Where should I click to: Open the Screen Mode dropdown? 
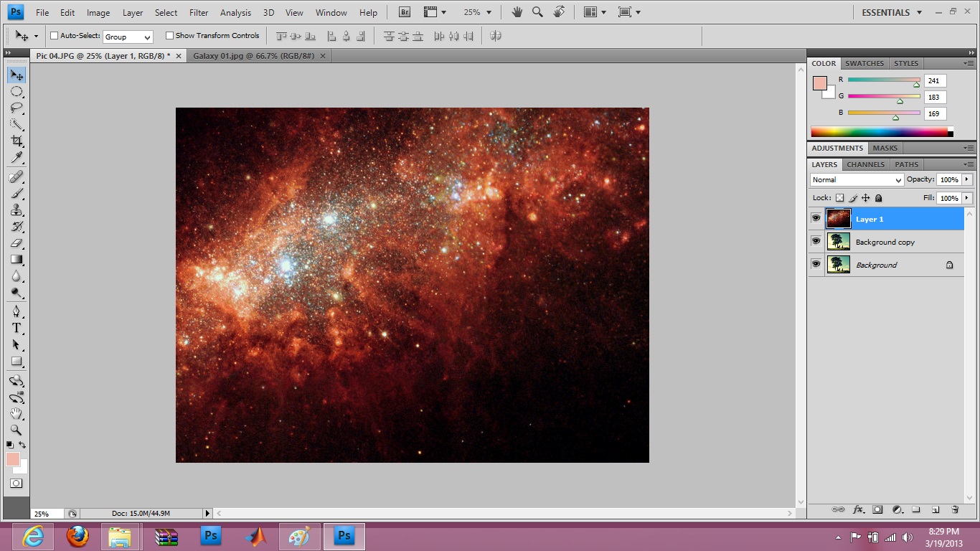[x=628, y=12]
